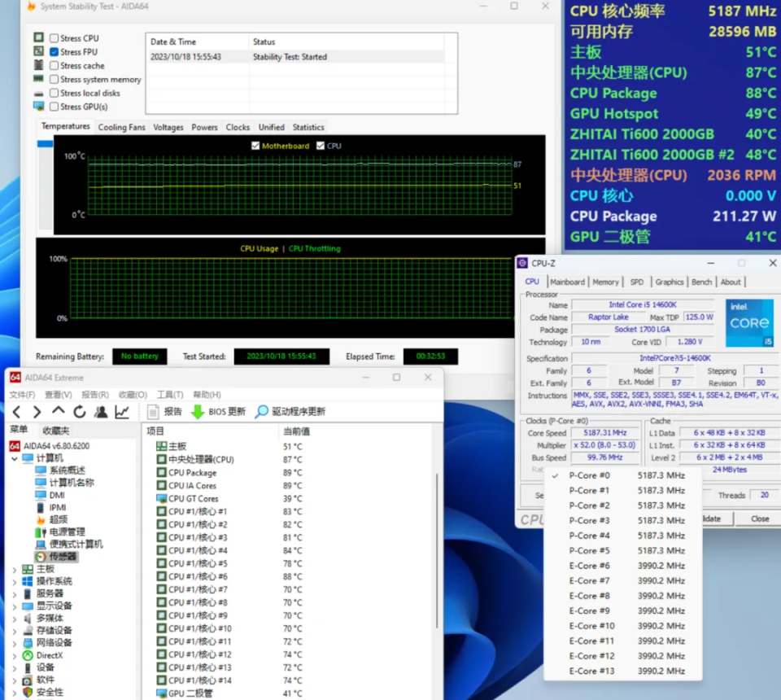Click the sensor list vertical scrollbar
The height and width of the screenshot is (700, 781).
(437, 550)
